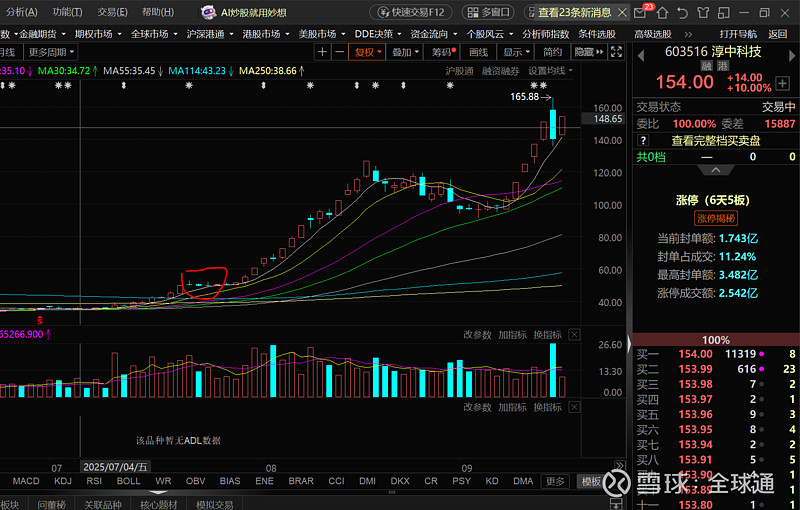The image size is (800, 510).
Task: Open the 复权 adjustment dropdown
Action: coord(367,52)
